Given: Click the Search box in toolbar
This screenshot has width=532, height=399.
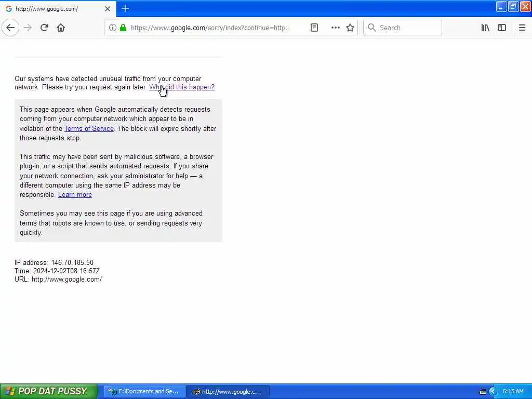Looking at the screenshot, I should tap(403, 28).
